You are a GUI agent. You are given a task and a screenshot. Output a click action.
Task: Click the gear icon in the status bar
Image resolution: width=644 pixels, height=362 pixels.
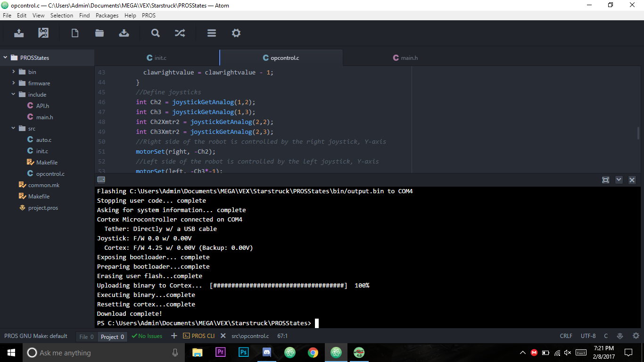(x=636, y=336)
